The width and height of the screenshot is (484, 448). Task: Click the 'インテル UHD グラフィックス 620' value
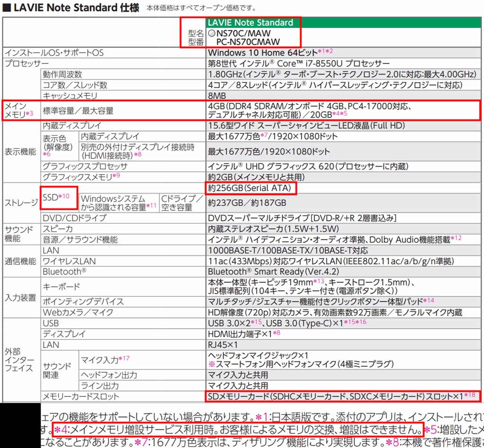pyautogui.click(x=271, y=166)
